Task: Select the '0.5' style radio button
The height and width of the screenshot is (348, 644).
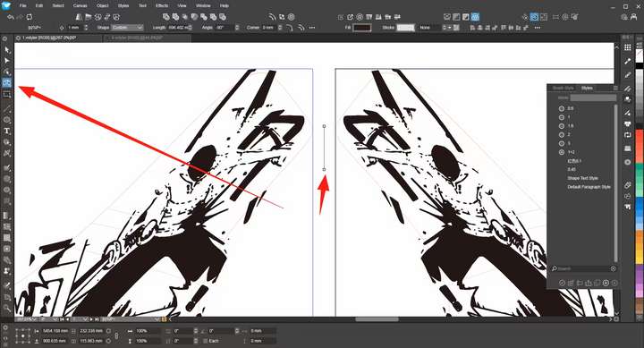Action: pos(562,108)
